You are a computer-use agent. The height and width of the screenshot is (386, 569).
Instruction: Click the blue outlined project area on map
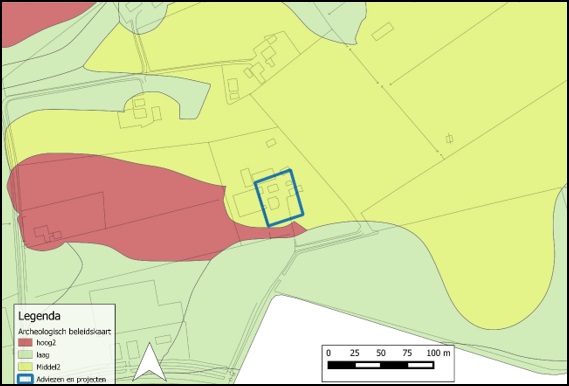click(x=279, y=198)
